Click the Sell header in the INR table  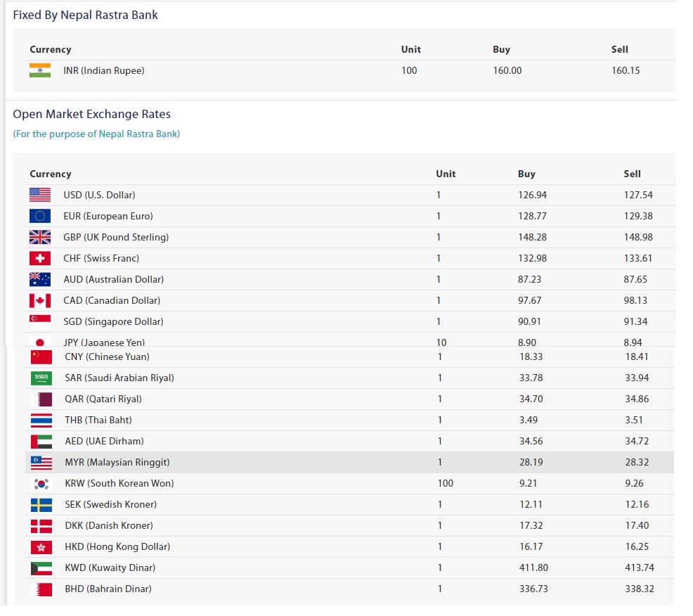tap(620, 49)
